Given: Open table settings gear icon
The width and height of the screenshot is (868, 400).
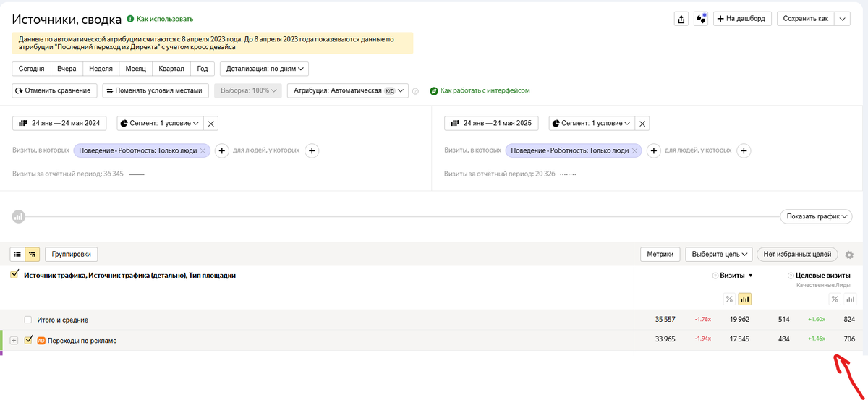Looking at the screenshot, I should point(849,255).
